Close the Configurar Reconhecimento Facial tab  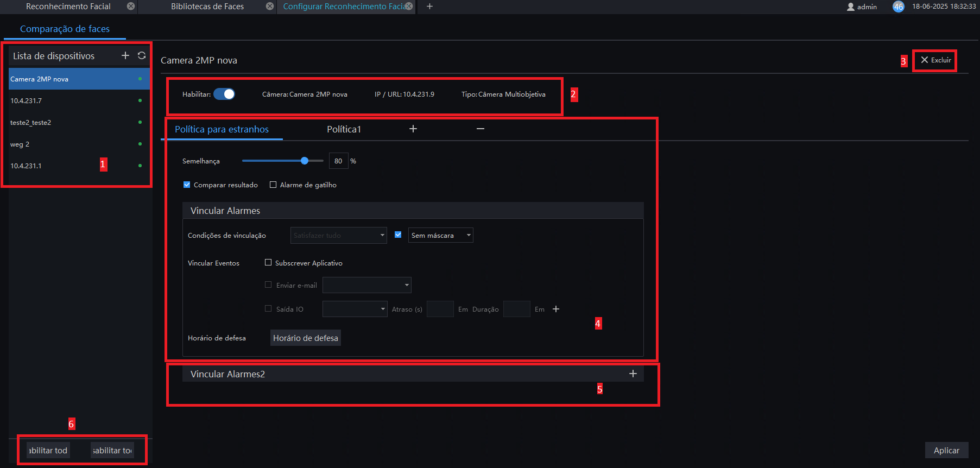click(x=409, y=6)
